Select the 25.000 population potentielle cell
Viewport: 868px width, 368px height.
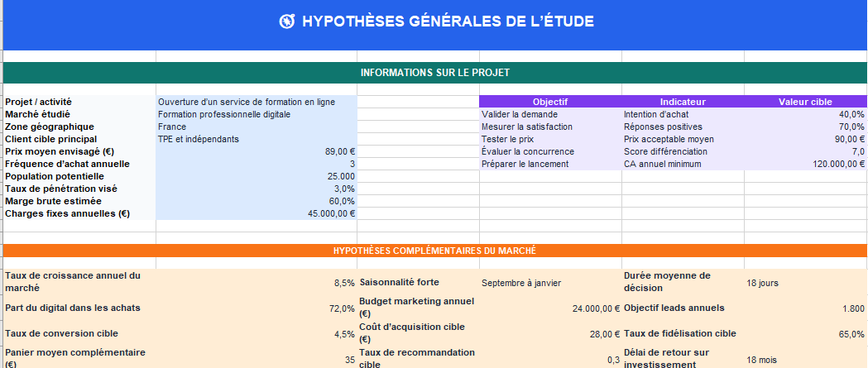[x=257, y=176]
